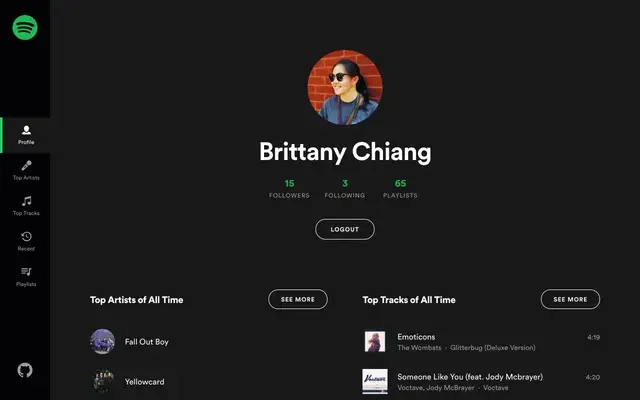
Task: Open the Playlists icon in sidebar
Action: tap(26, 272)
